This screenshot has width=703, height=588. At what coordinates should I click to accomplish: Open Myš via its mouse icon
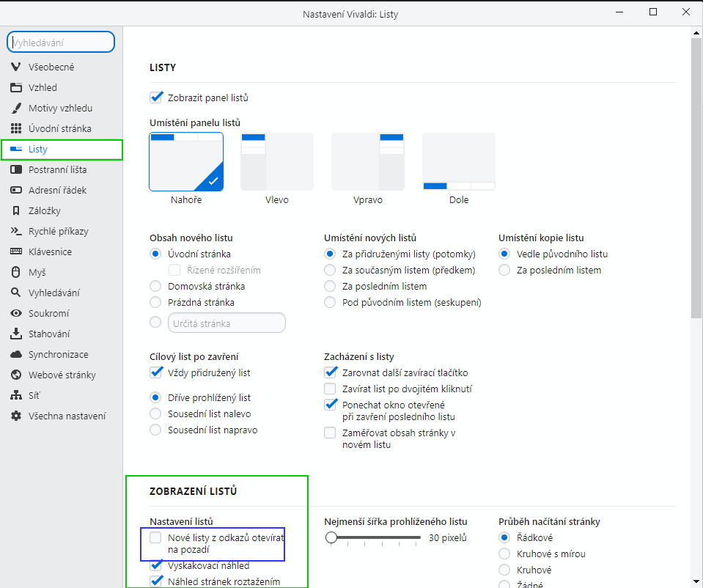pos(15,272)
